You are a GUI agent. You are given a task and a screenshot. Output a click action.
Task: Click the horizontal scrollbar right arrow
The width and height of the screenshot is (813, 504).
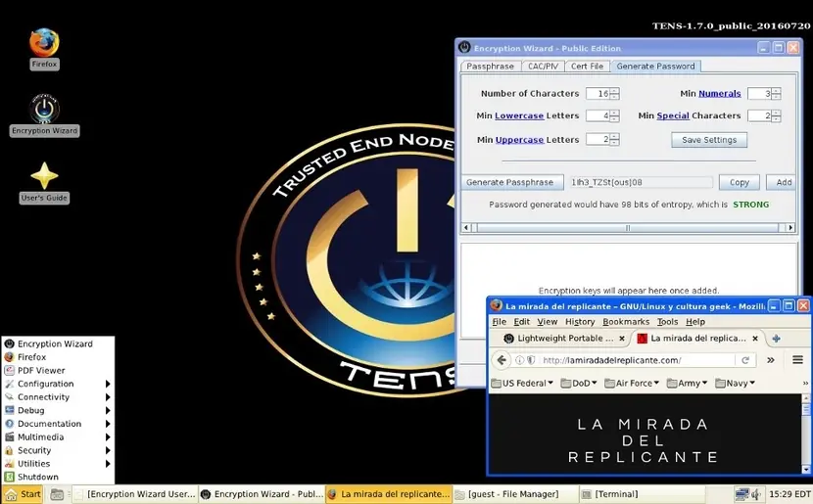[790, 227]
